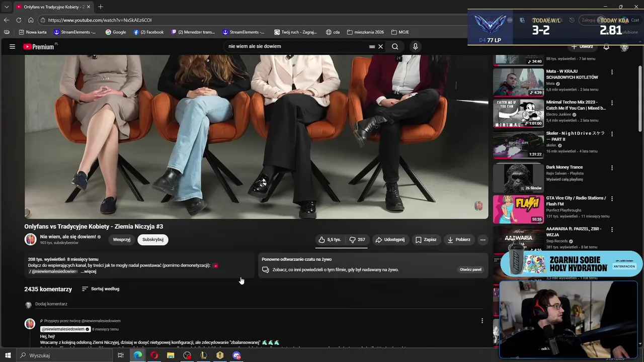Viewport: 644px width, 362px height.
Task: Play Minimal Techno Mix 2023 thumbnail
Action: [518, 113]
